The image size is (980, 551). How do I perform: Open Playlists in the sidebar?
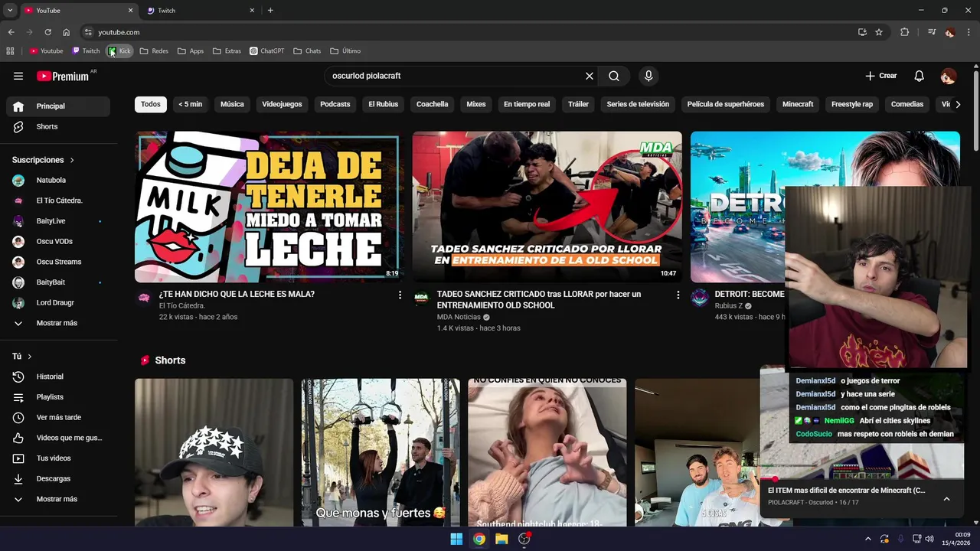57,397
